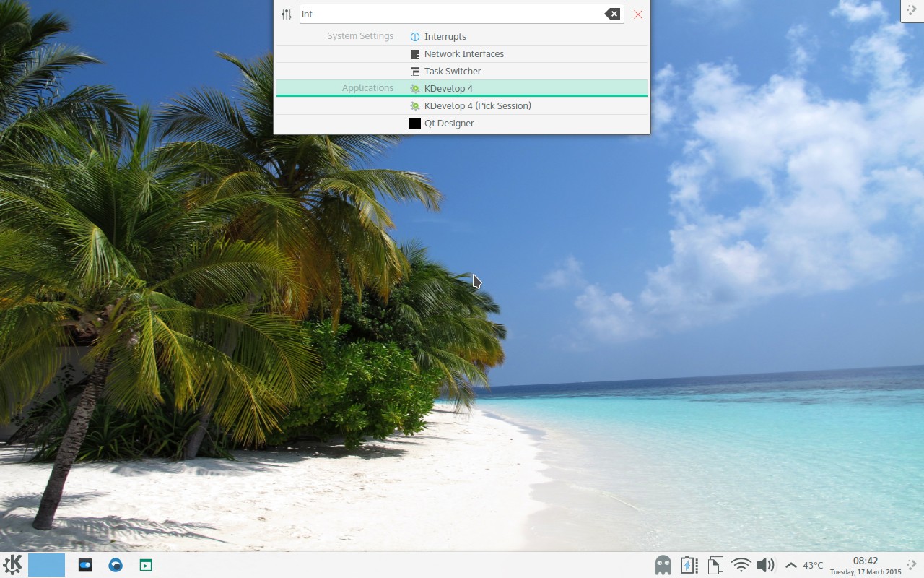Image resolution: width=924 pixels, height=578 pixels.
Task: Open the Task Switcher settings result
Action: [452, 71]
